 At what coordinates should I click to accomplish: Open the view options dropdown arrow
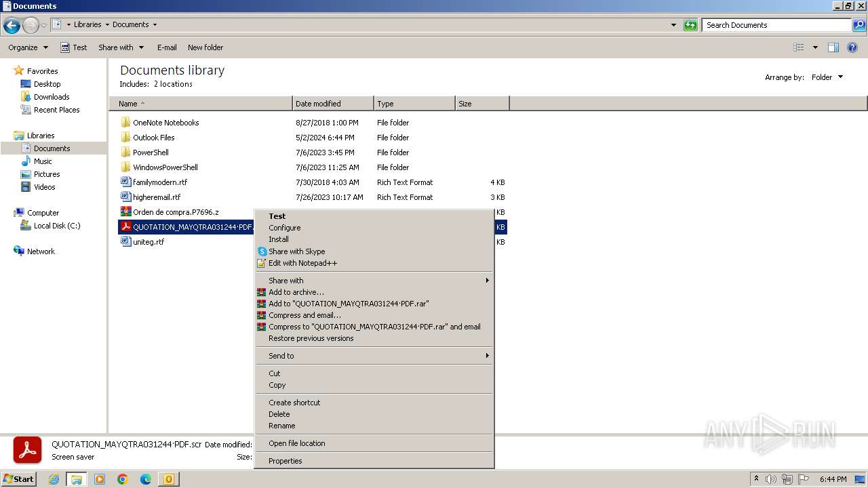click(x=815, y=47)
